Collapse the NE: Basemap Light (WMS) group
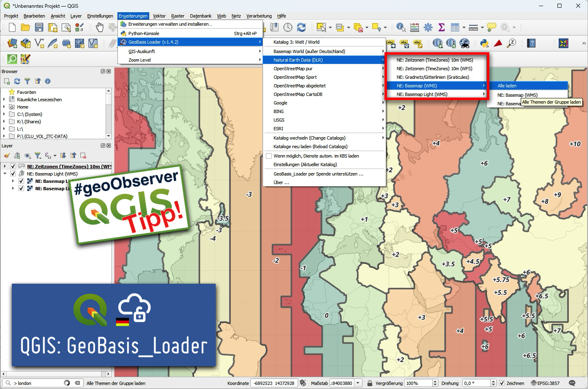 coord(5,174)
